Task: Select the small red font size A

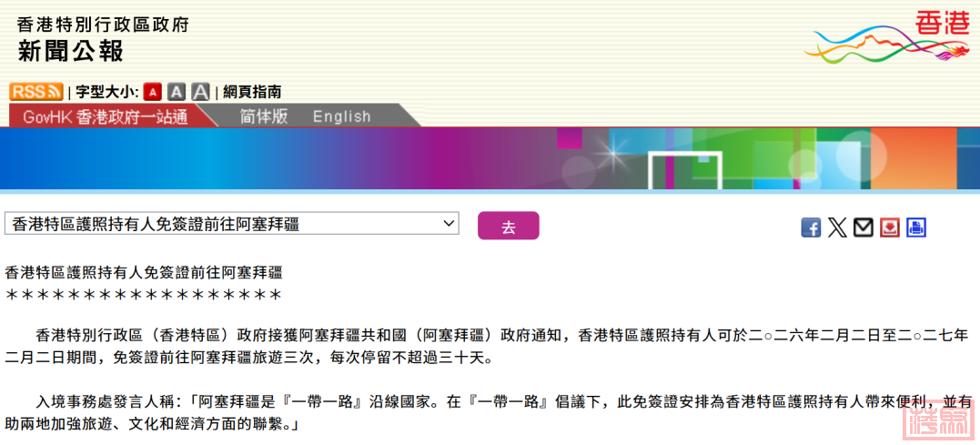Action: (153, 92)
